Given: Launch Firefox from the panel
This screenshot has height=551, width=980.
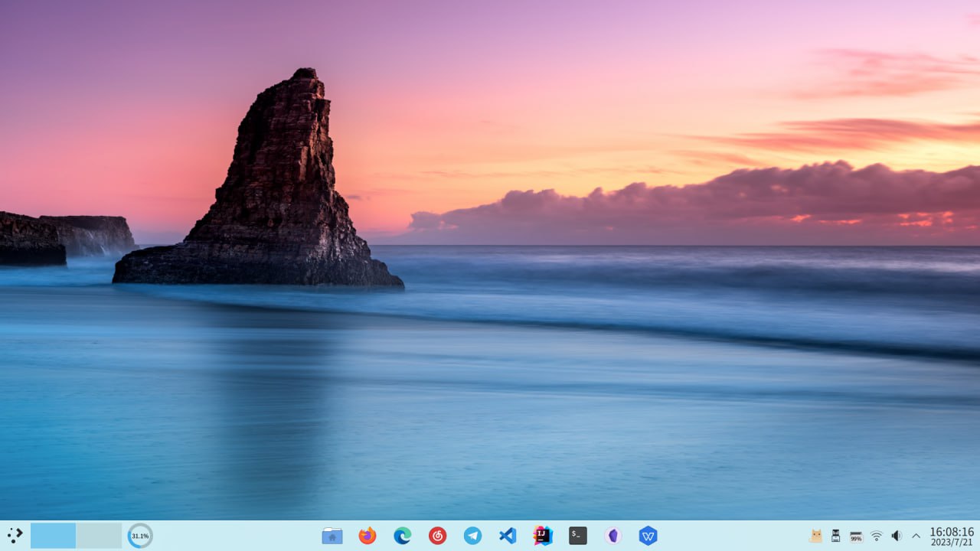Looking at the screenshot, I should [x=367, y=536].
